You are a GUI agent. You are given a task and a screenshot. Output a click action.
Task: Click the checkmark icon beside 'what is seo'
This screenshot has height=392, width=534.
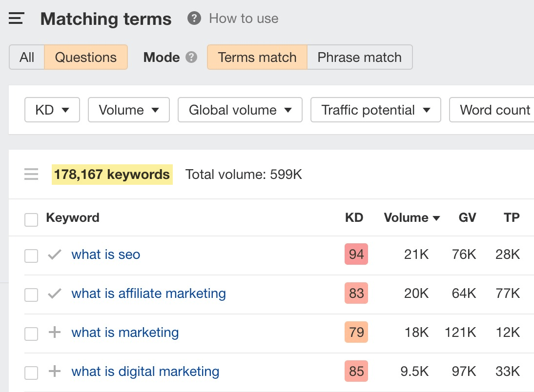point(54,254)
